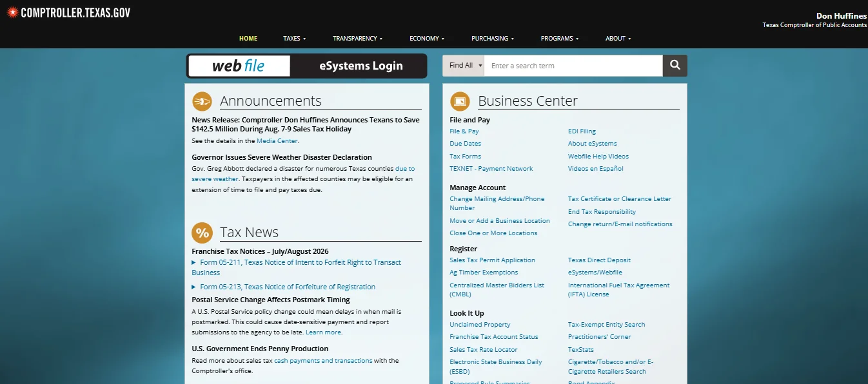Viewport: 868px width, 384px height.
Task: Open the Due Dates link
Action: pos(466,144)
